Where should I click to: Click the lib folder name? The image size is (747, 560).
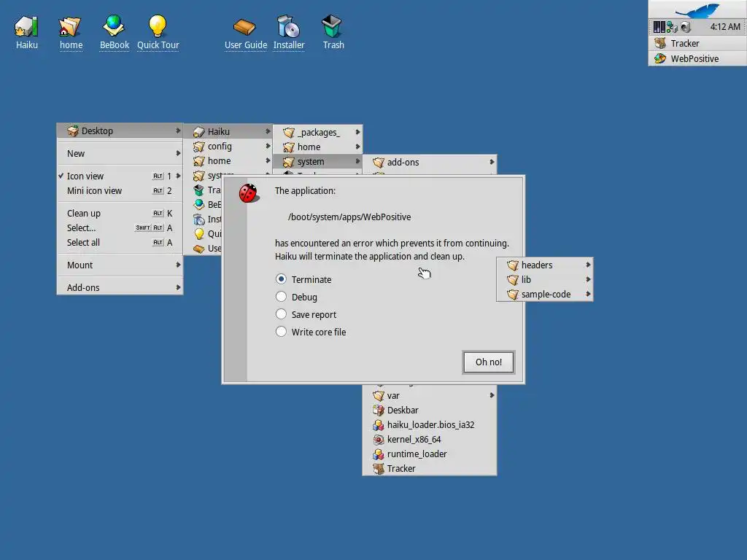click(x=526, y=279)
